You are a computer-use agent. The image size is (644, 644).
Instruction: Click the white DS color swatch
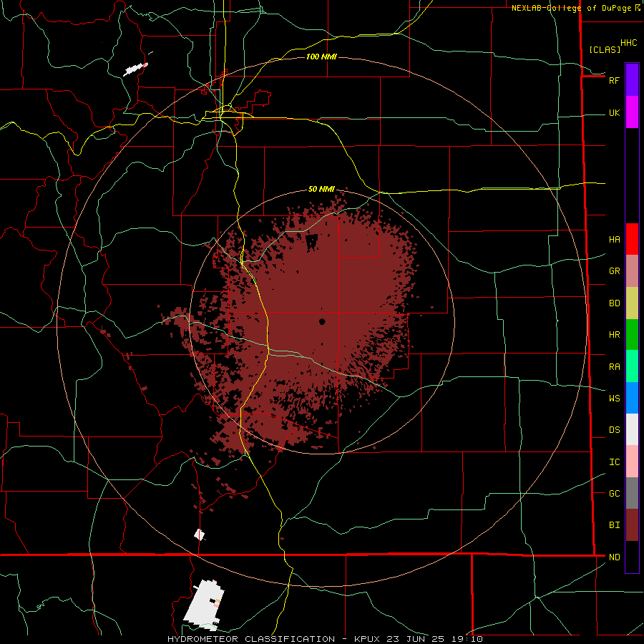tap(632, 429)
